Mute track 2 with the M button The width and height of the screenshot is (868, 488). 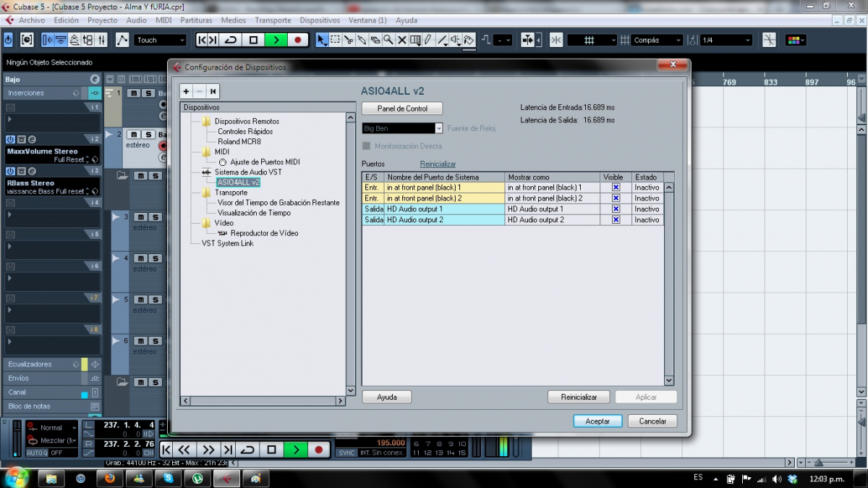coord(134,135)
